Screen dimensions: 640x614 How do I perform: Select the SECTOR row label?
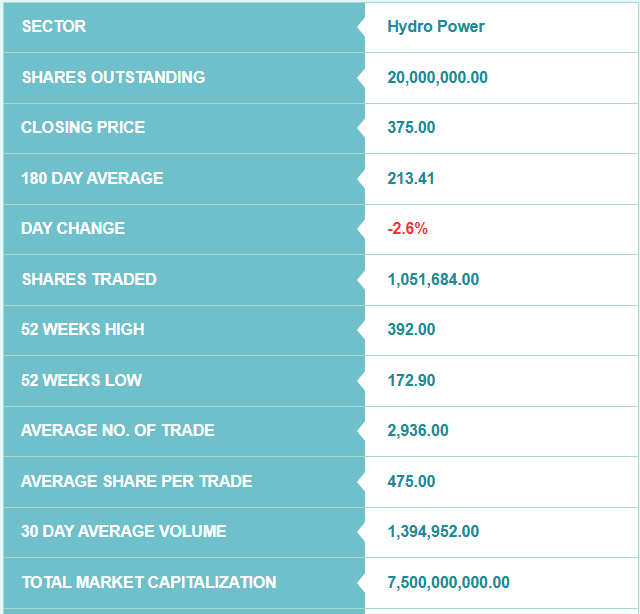point(54,27)
